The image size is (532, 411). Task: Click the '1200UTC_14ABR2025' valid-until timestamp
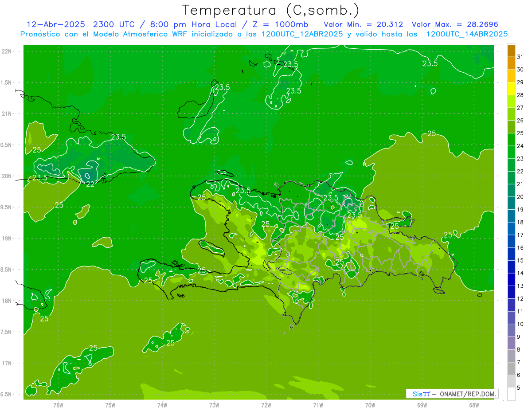coord(467,34)
